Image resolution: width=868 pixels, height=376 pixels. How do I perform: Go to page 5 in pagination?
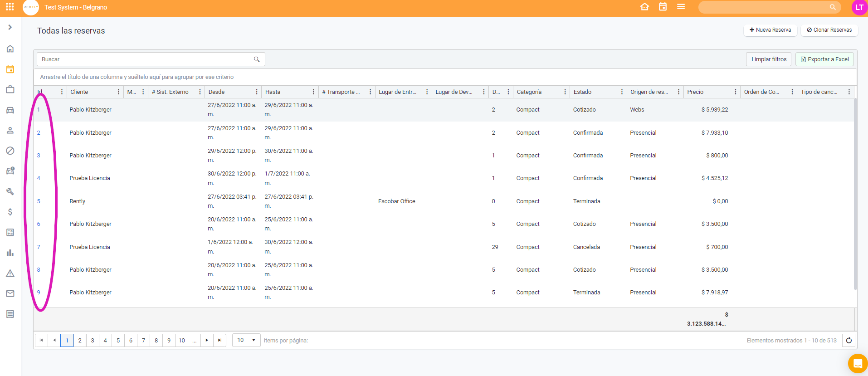coord(118,340)
